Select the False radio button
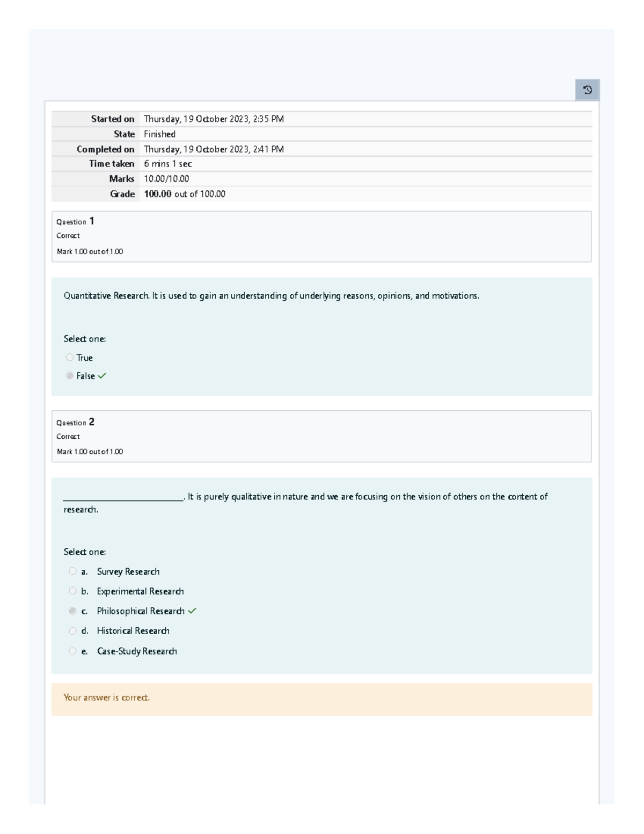 tap(70, 376)
